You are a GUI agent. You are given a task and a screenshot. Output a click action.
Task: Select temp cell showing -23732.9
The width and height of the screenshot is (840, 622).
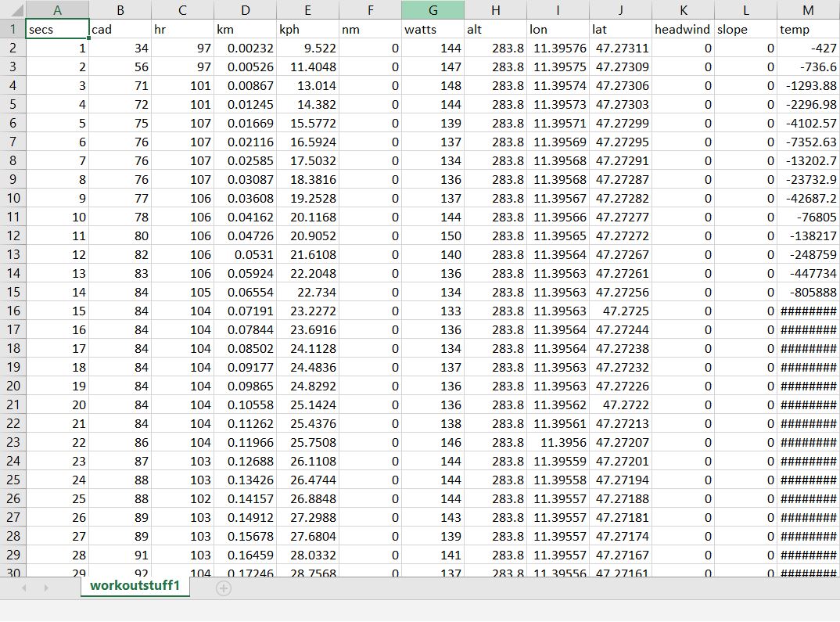809,179
